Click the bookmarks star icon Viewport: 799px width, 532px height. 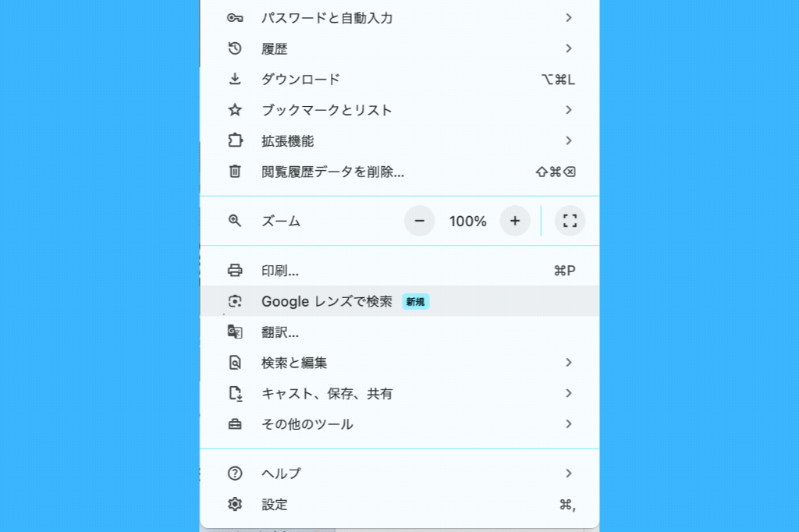click(235, 110)
